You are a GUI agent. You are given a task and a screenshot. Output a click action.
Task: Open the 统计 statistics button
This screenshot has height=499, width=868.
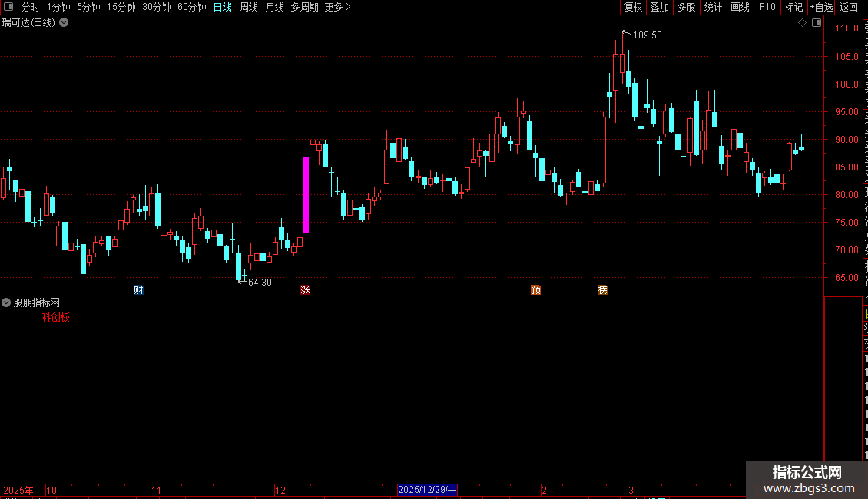tap(713, 7)
